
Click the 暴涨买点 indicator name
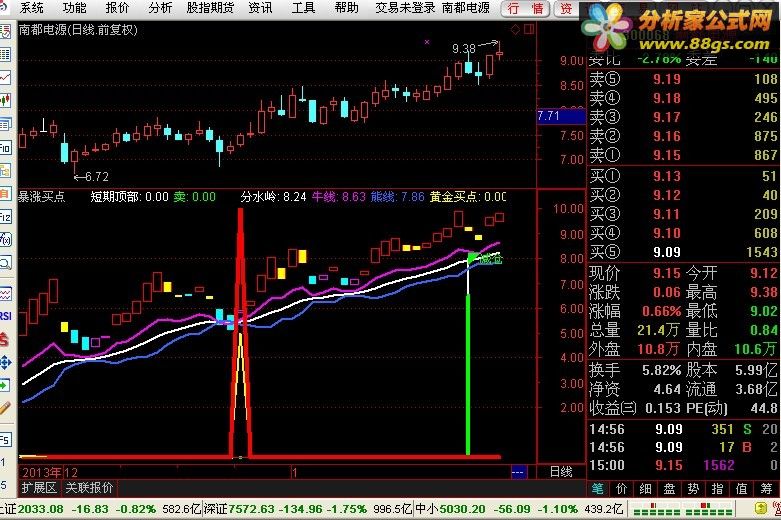click(x=42, y=196)
